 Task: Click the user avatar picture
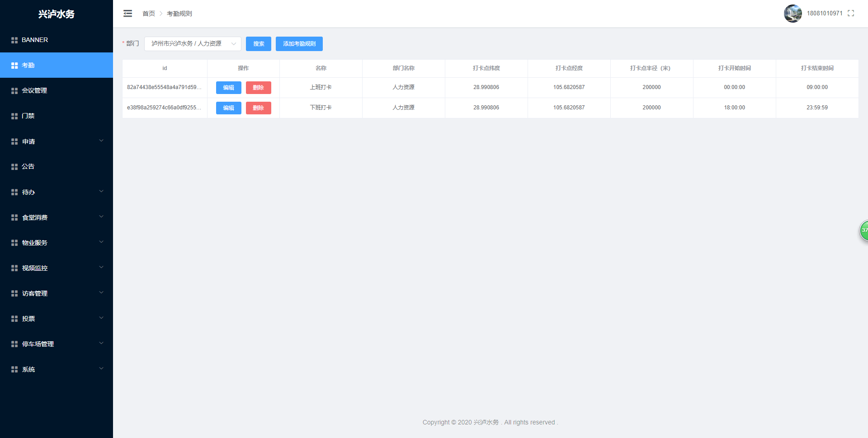(x=793, y=14)
